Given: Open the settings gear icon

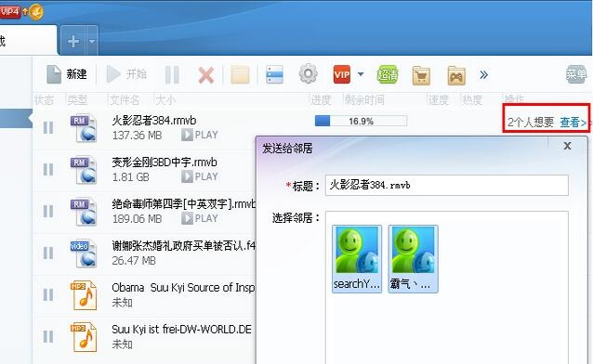Looking at the screenshot, I should [309, 73].
